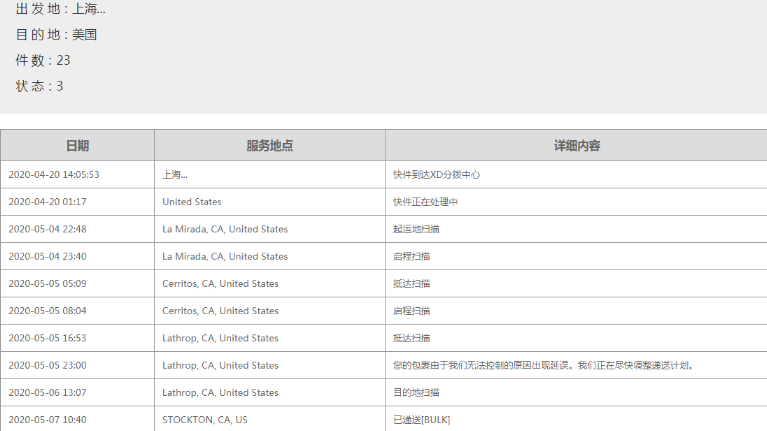
Task: Click the 2020-05-04 22:48 date cell
Action: coord(47,229)
